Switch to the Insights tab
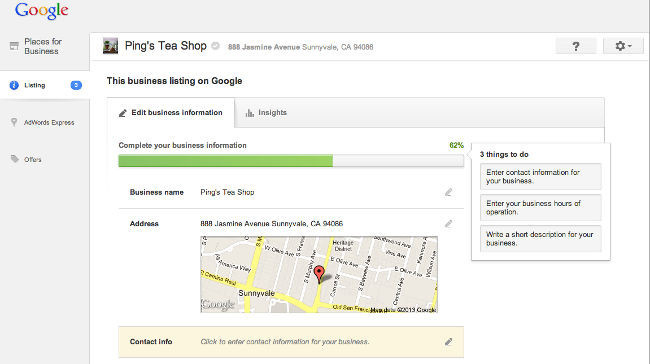 [x=266, y=113]
